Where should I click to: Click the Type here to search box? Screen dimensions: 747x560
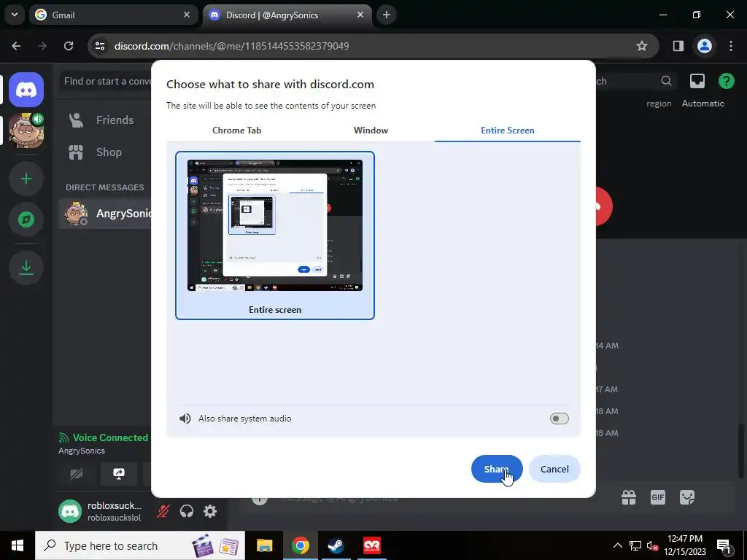140,545
